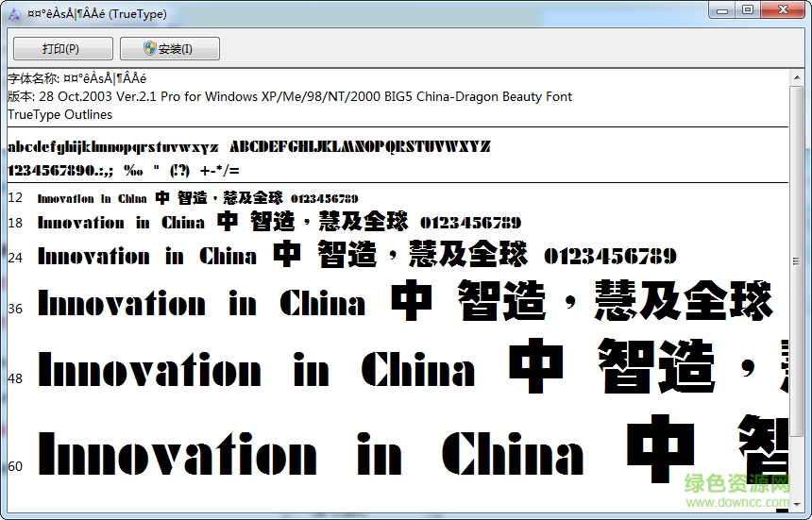Click 智造，慧及全球 in the 36-point row
The height and width of the screenshot is (520, 812).
coord(616,300)
